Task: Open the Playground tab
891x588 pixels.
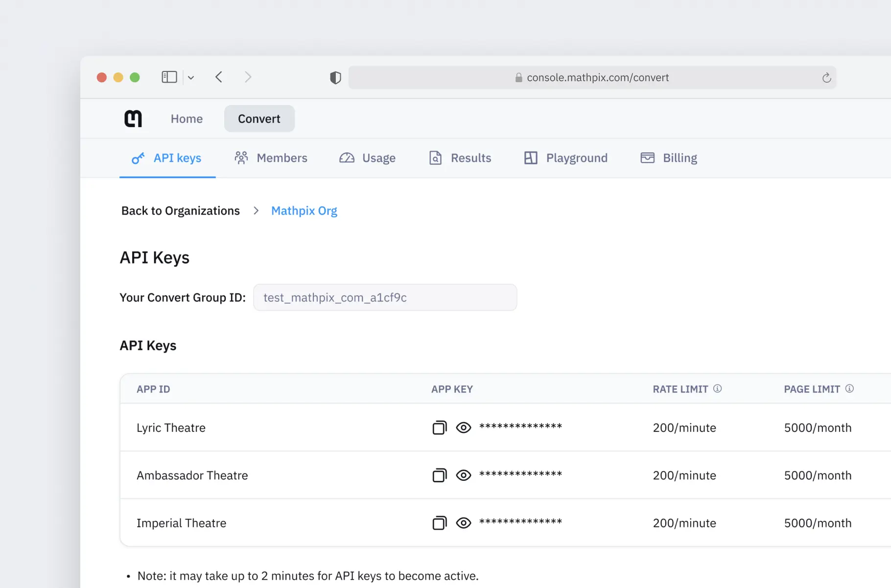Action: (x=565, y=158)
